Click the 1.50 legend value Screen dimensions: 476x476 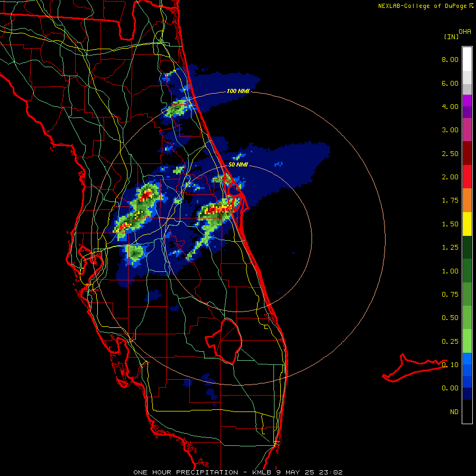[x=450, y=224]
